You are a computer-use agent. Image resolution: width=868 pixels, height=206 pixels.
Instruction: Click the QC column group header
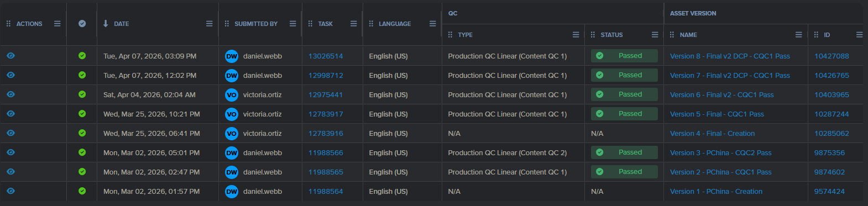pyautogui.click(x=453, y=13)
